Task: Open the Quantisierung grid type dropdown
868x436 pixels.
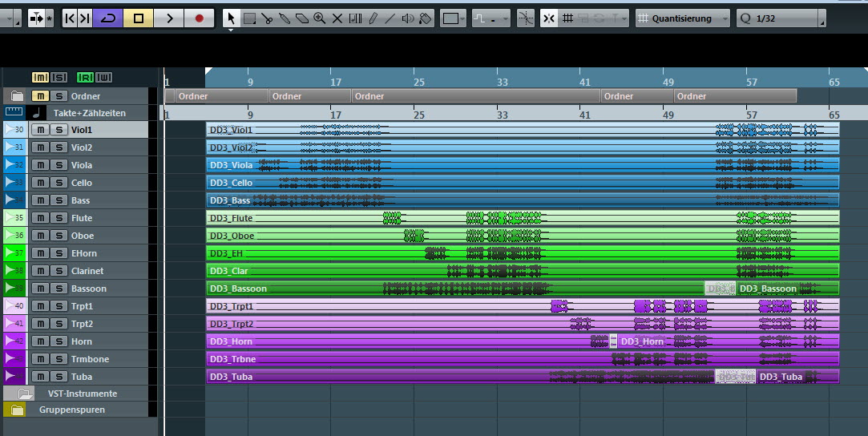Action: click(682, 18)
